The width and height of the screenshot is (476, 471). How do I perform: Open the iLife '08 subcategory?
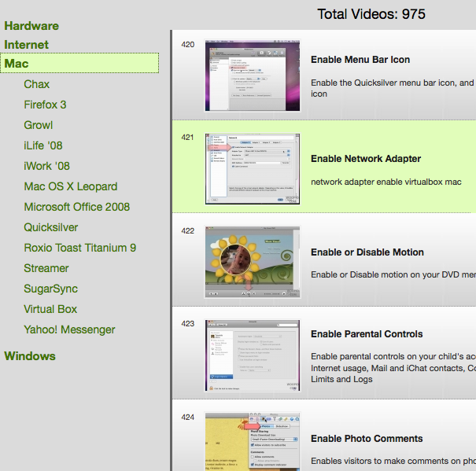tap(43, 145)
